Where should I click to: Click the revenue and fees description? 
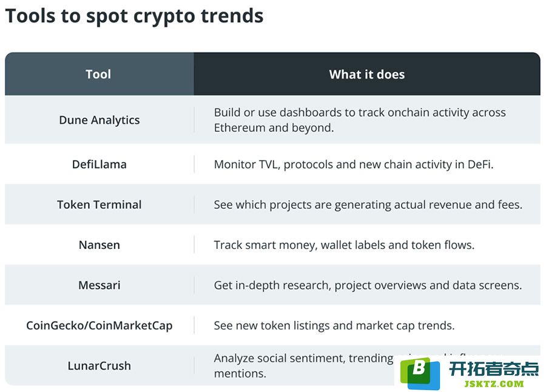pyautogui.click(x=368, y=204)
